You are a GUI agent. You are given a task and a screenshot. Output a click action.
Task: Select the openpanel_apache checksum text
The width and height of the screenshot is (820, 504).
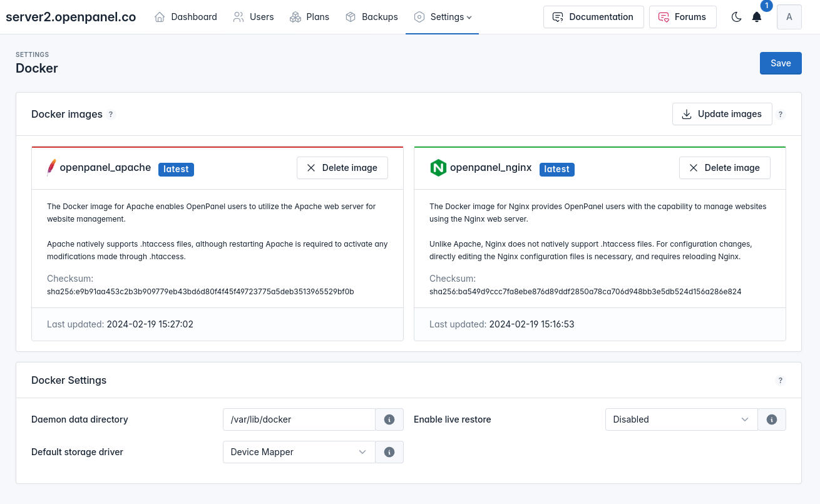click(200, 292)
